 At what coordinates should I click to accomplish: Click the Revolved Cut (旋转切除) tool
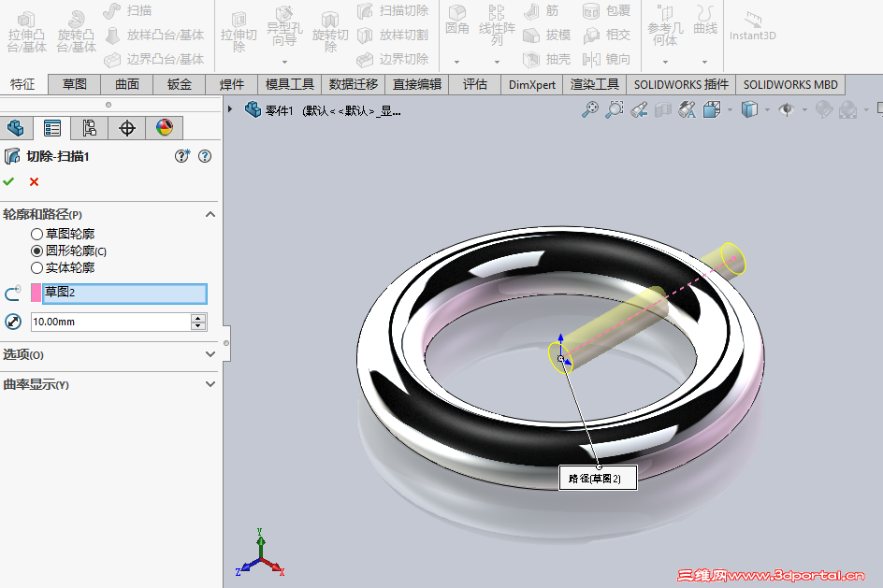(x=330, y=34)
